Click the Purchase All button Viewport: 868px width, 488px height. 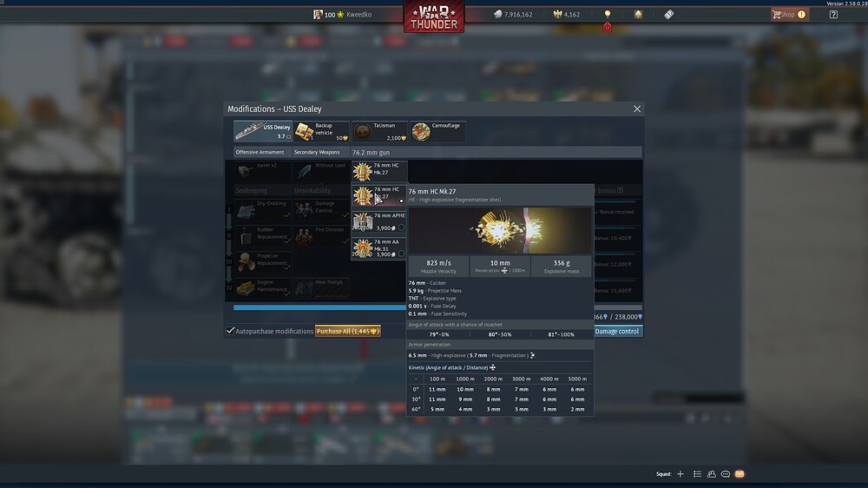pyautogui.click(x=348, y=331)
